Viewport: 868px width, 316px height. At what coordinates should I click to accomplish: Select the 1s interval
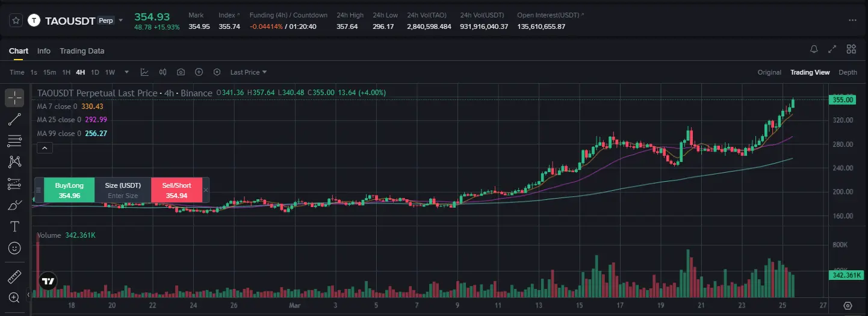coord(34,72)
